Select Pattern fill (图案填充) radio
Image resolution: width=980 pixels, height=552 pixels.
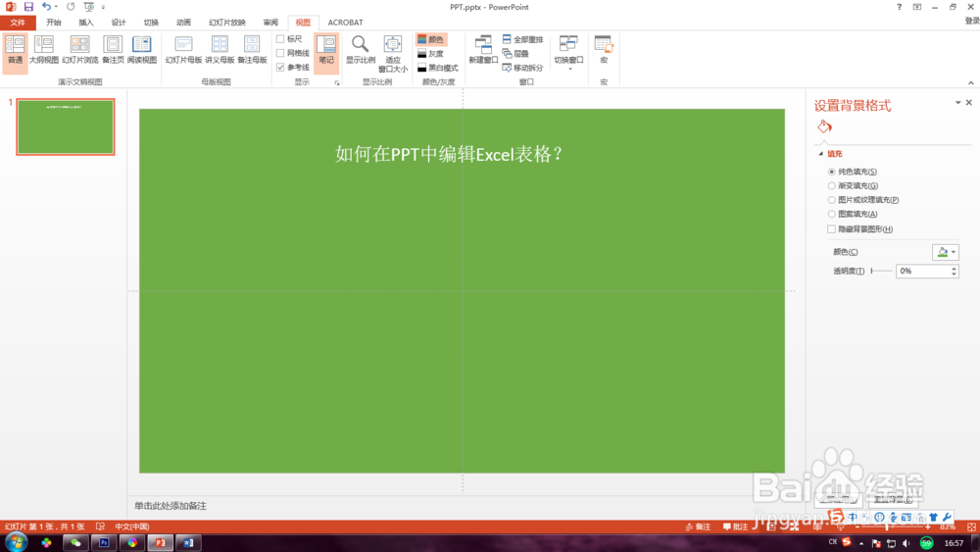click(x=831, y=214)
